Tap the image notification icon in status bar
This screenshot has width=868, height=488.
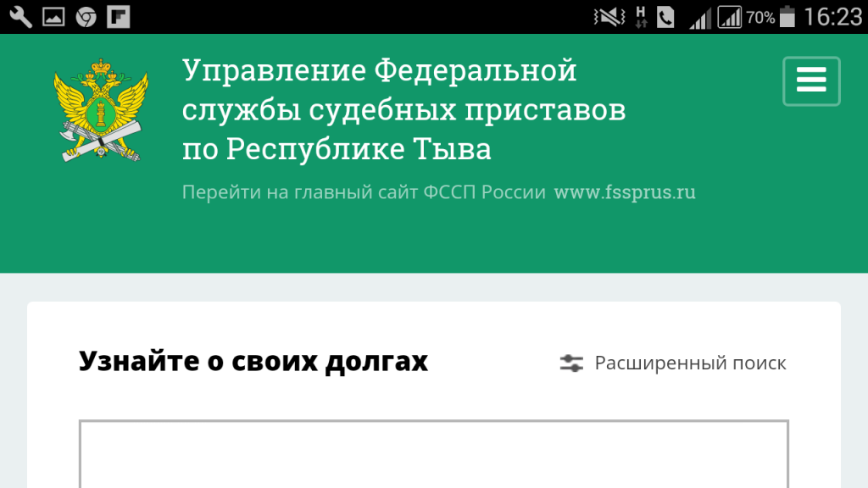[53, 17]
